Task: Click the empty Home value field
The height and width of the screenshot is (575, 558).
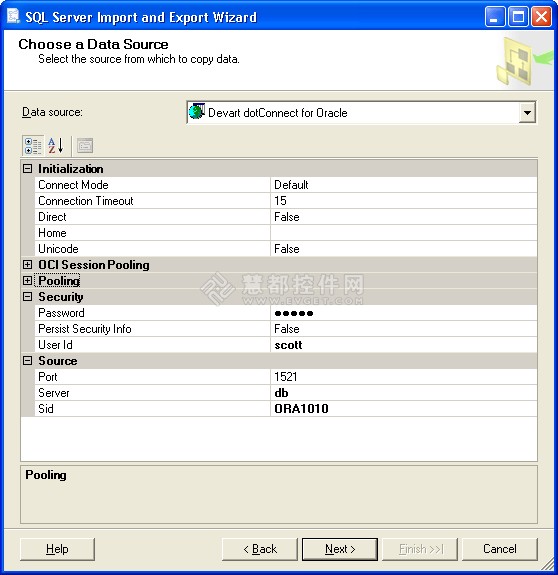Action: tap(404, 233)
